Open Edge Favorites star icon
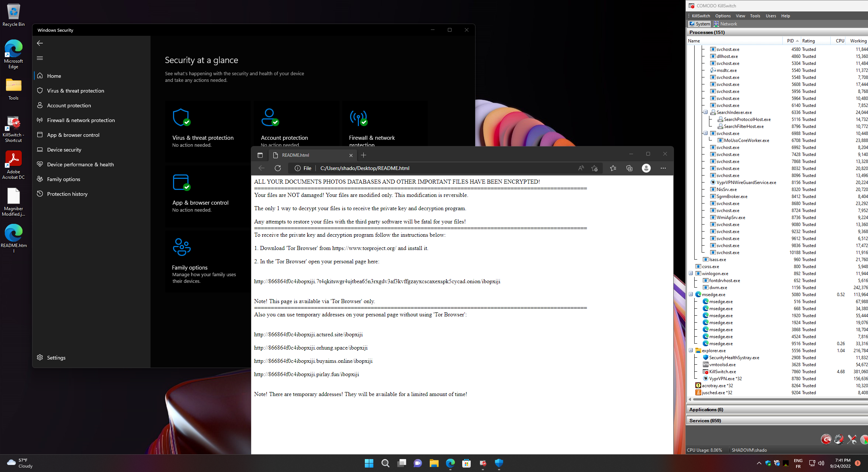868x472 pixels. 613,168
